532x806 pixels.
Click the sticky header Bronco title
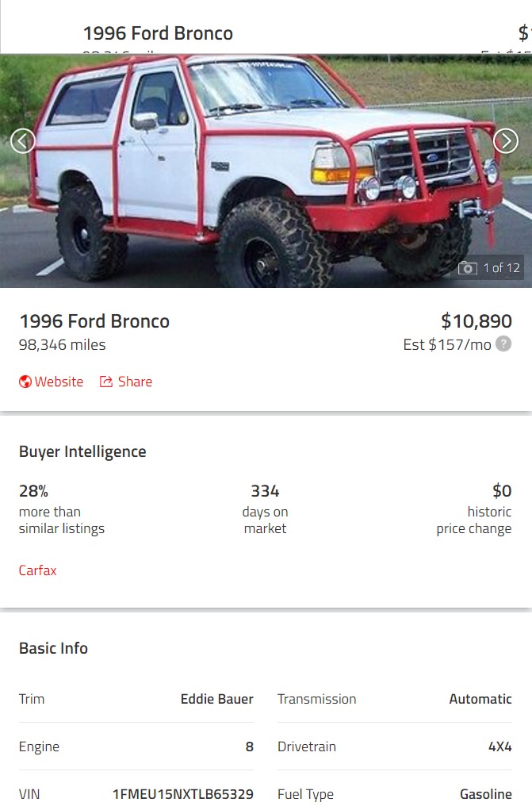coord(158,33)
